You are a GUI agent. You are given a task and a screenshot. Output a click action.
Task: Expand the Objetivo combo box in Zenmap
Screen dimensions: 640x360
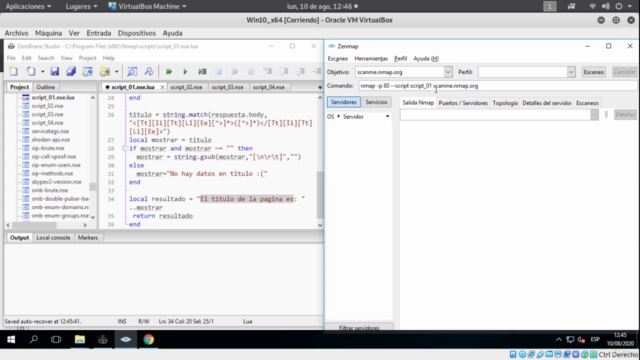point(448,72)
